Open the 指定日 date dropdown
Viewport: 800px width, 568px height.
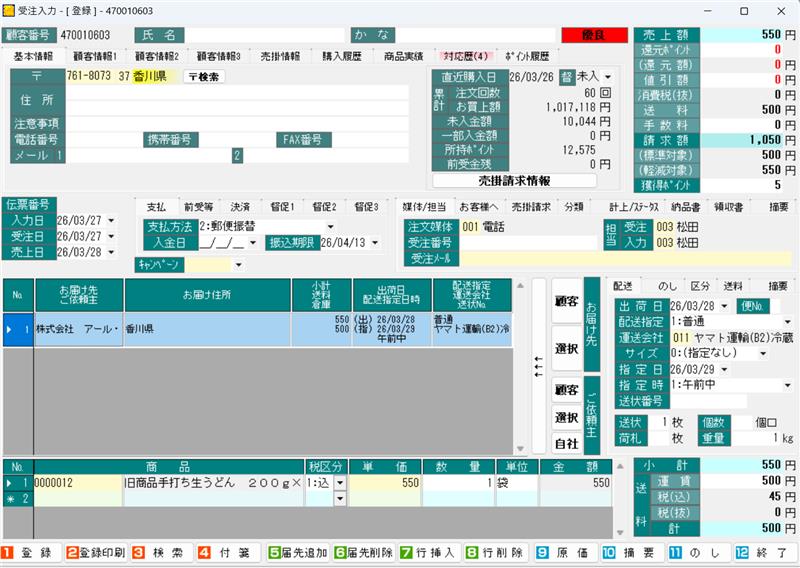pyautogui.click(x=724, y=369)
